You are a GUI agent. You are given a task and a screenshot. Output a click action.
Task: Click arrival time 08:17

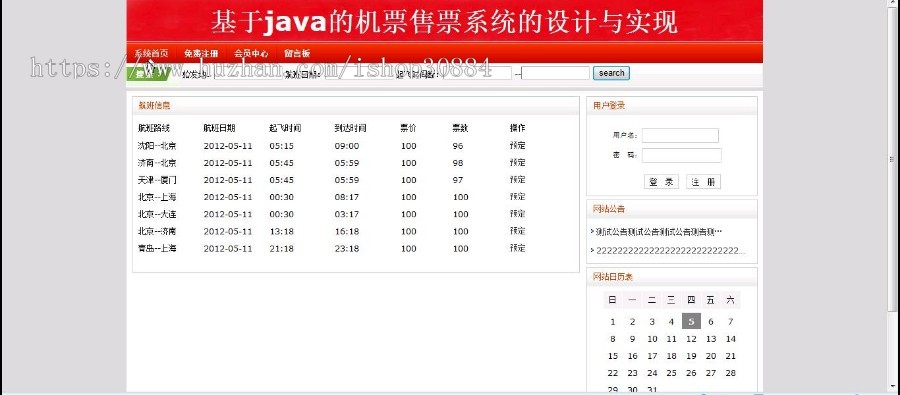347,197
